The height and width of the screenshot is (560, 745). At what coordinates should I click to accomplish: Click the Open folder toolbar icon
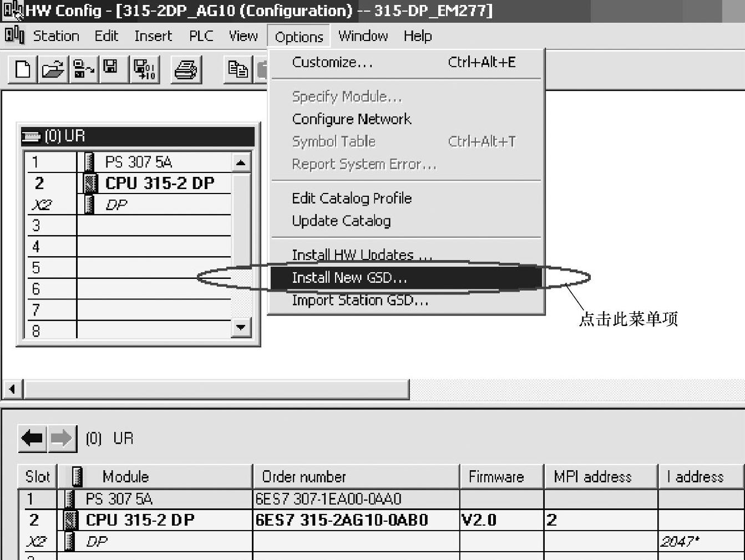click(x=53, y=69)
